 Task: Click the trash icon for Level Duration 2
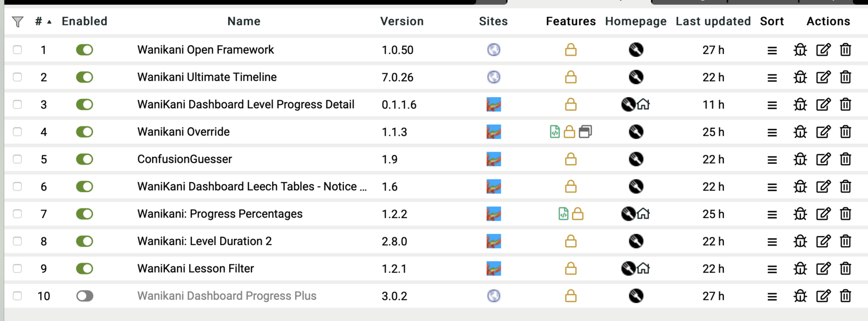point(845,241)
